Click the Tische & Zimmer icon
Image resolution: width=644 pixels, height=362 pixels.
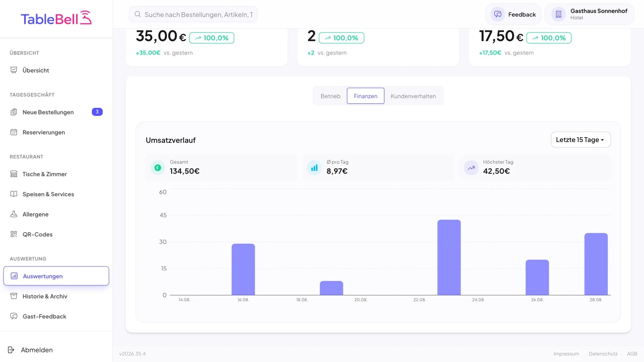point(14,174)
